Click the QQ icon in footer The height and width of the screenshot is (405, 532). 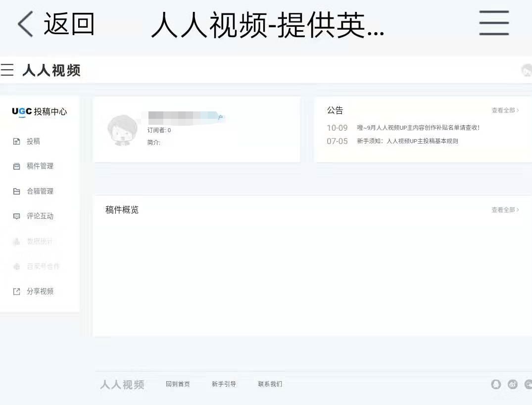point(496,384)
